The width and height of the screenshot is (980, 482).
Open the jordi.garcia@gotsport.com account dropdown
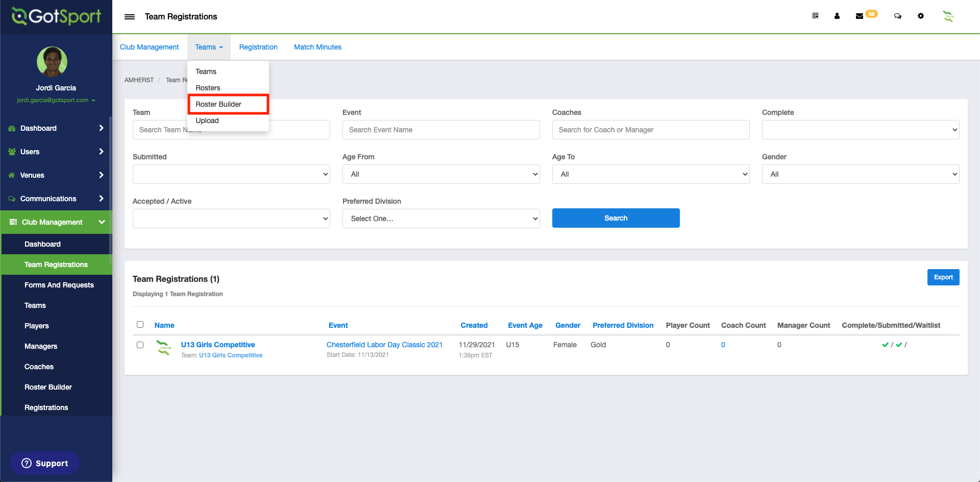coord(56,100)
